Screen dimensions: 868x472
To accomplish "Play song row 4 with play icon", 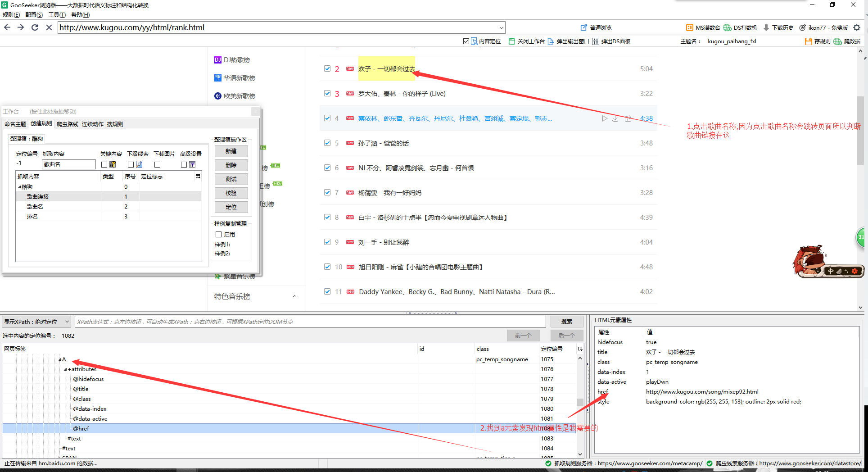I will [605, 118].
